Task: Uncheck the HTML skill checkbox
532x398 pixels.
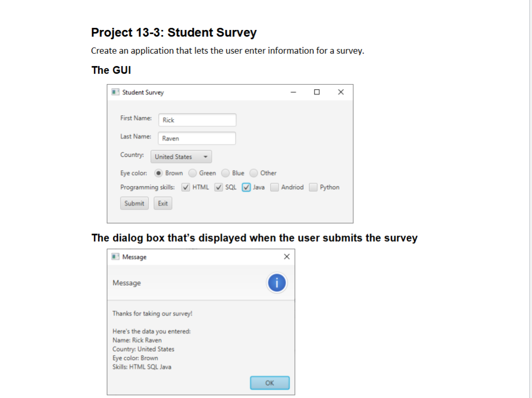Action: (186, 187)
